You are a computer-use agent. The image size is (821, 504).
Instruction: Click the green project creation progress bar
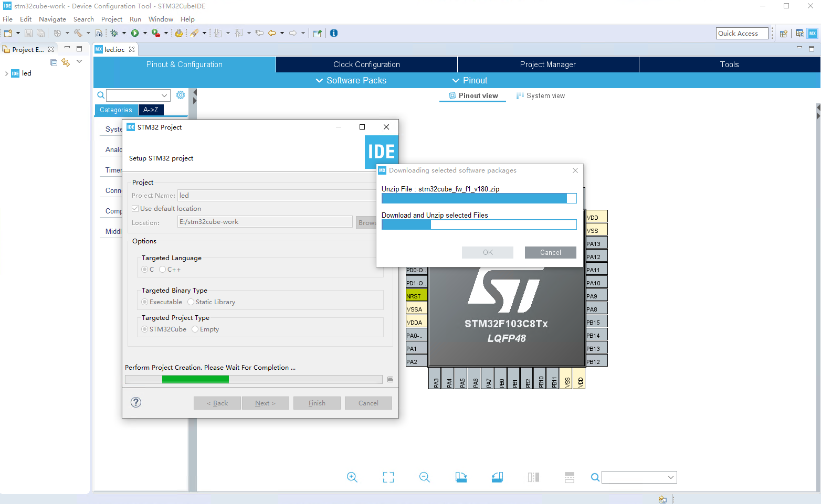point(254,379)
